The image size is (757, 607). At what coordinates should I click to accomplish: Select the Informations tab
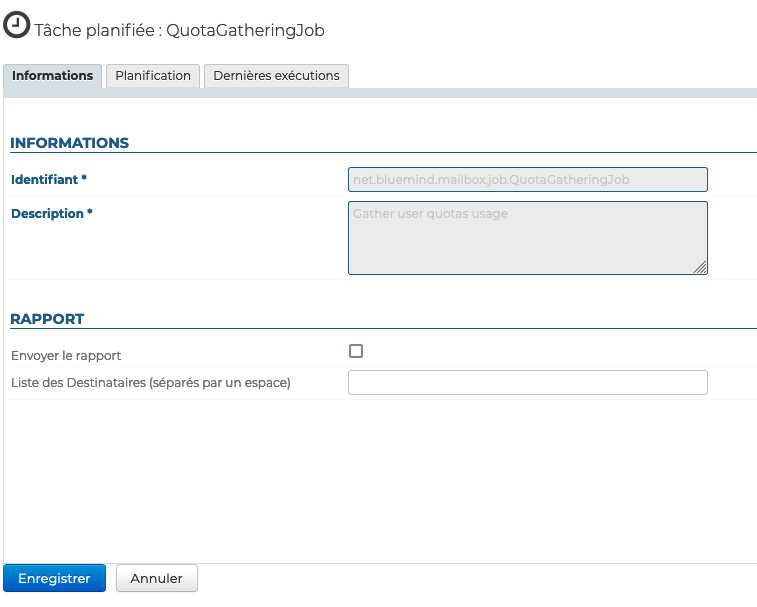coord(53,76)
